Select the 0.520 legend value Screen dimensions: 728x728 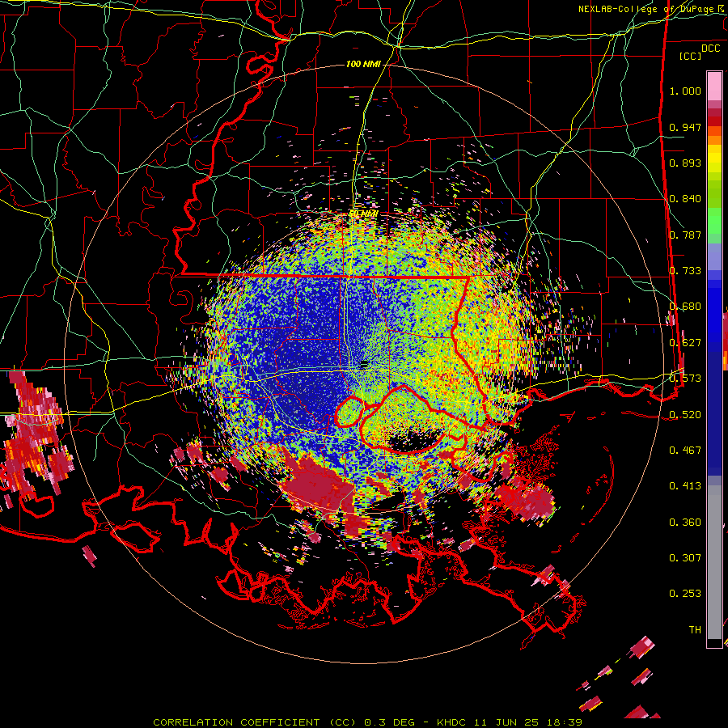coord(685,414)
